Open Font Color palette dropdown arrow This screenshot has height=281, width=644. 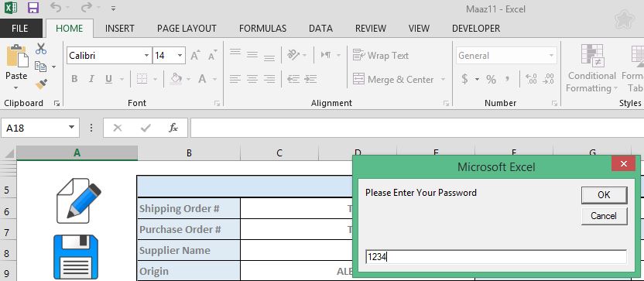(215, 79)
